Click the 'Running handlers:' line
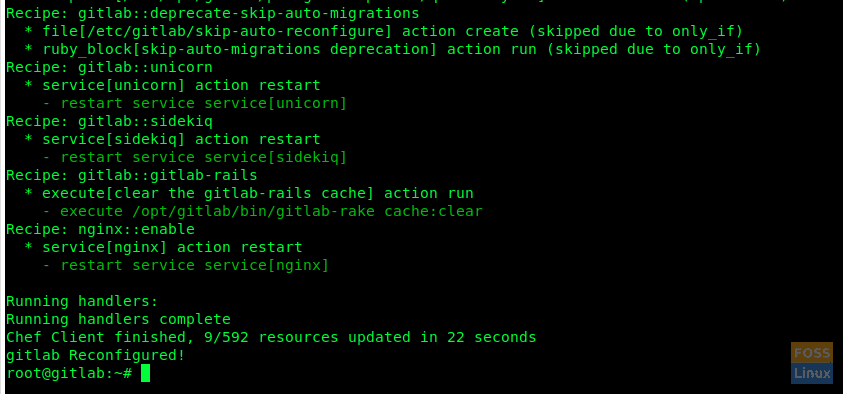The width and height of the screenshot is (843, 394). pyautogui.click(x=82, y=301)
